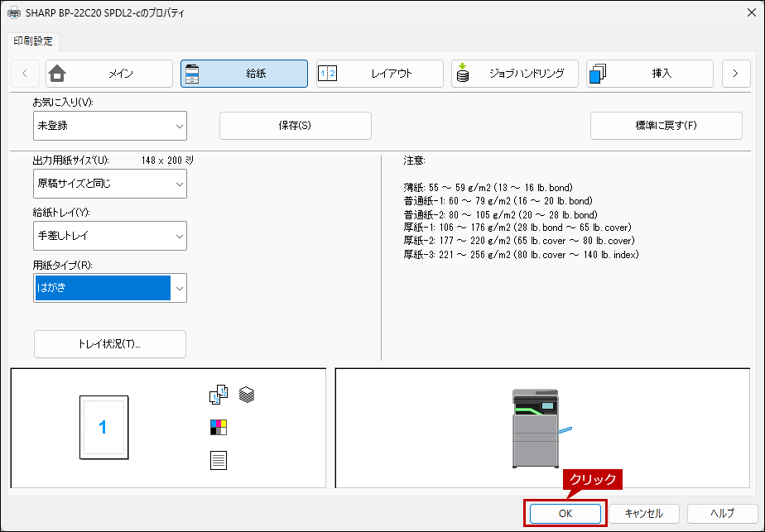765x532 pixels.
Task: Select the 挿入 insert tab
Action: [649, 74]
